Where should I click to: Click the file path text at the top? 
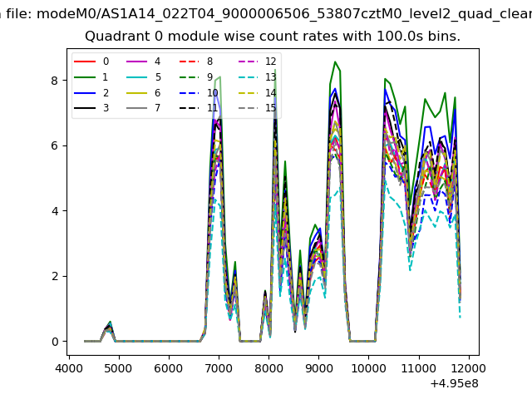(266, 13)
